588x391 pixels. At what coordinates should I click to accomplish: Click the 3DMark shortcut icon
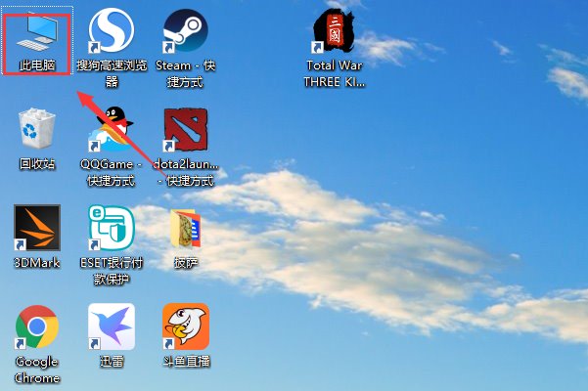coord(37,228)
